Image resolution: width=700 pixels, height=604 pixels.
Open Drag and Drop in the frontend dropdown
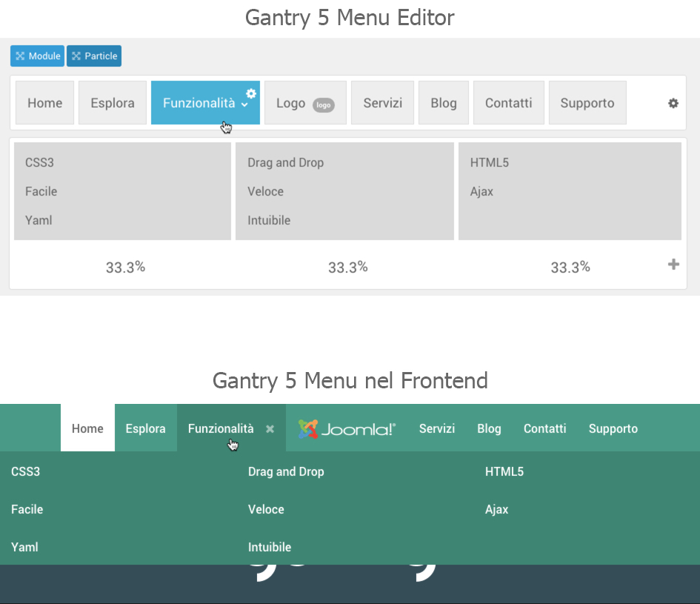click(x=286, y=471)
